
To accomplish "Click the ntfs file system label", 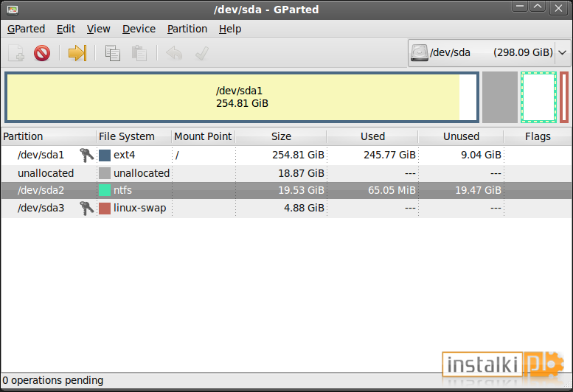I will [x=122, y=190].
